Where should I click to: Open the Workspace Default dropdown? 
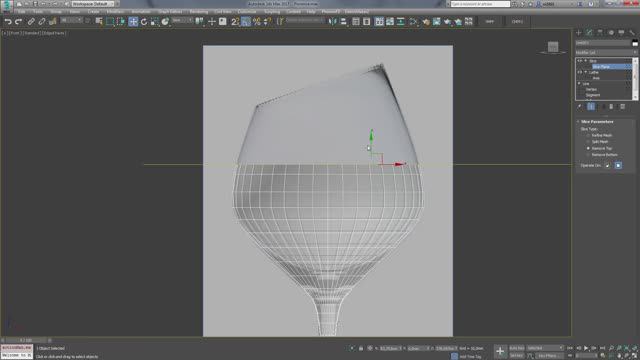pos(93,4)
